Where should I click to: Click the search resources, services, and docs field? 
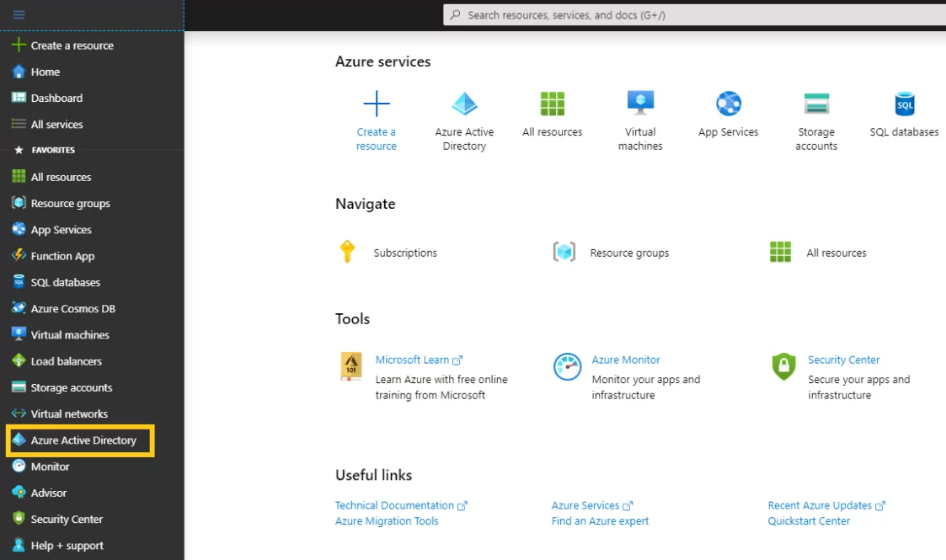coord(694,15)
